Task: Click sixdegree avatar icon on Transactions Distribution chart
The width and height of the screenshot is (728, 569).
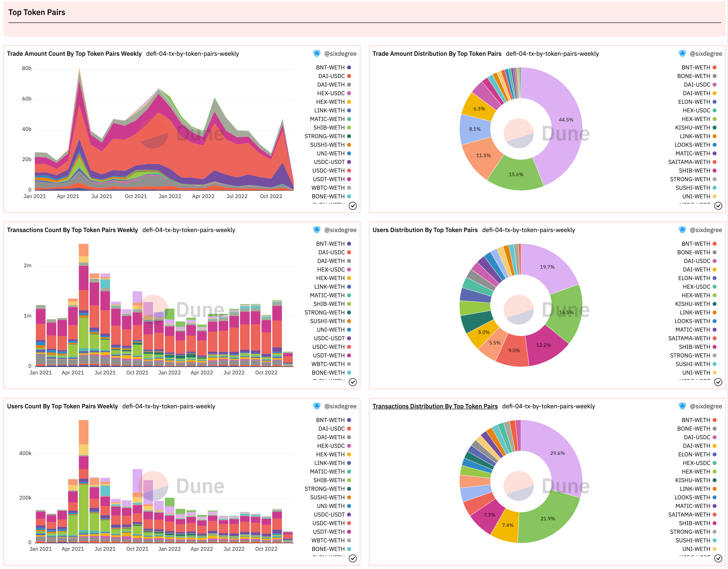Action: tap(682, 406)
